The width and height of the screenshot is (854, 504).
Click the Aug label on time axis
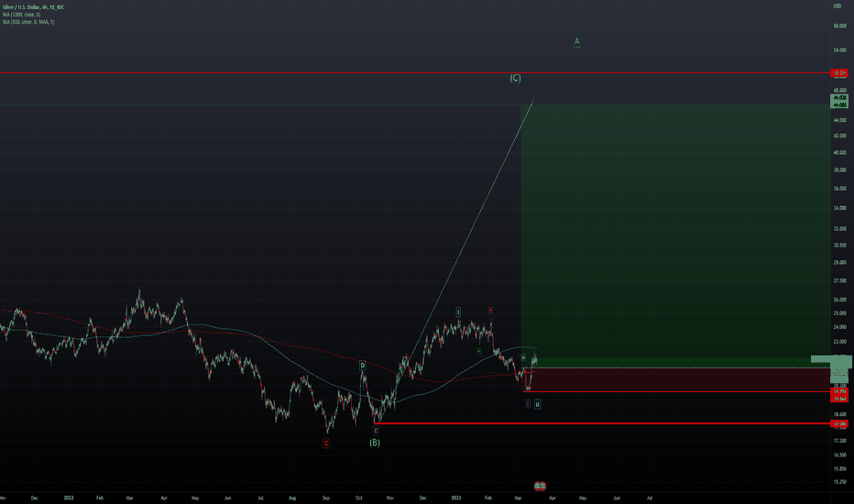292,498
